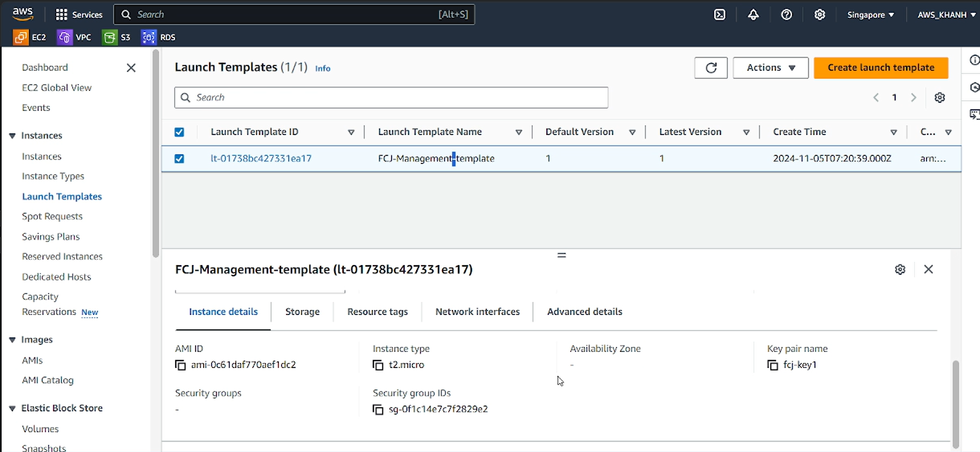Switch to the Network interfaces tab

coord(478,312)
